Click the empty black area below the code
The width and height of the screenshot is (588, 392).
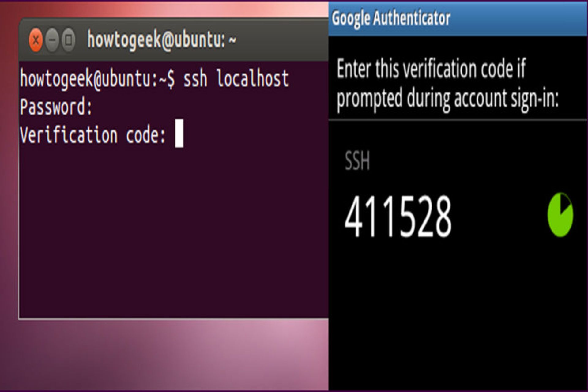click(x=458, y=315)
